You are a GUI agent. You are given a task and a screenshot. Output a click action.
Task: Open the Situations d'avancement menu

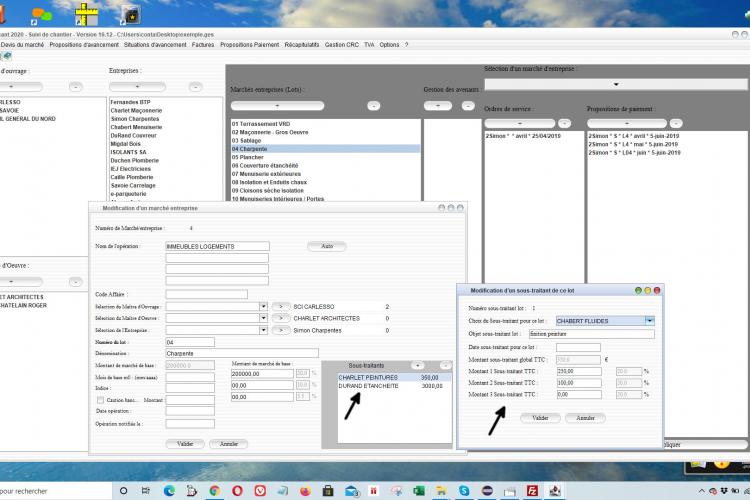tap(155, 44)
